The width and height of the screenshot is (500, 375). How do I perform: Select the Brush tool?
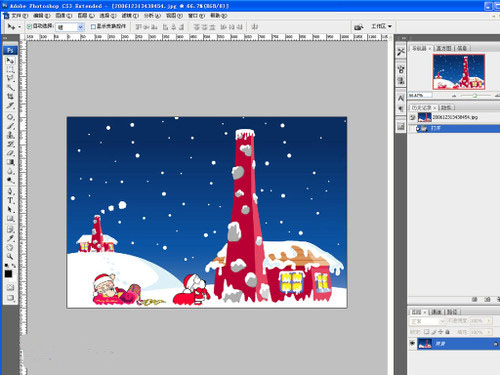click(x=10, y=127)
